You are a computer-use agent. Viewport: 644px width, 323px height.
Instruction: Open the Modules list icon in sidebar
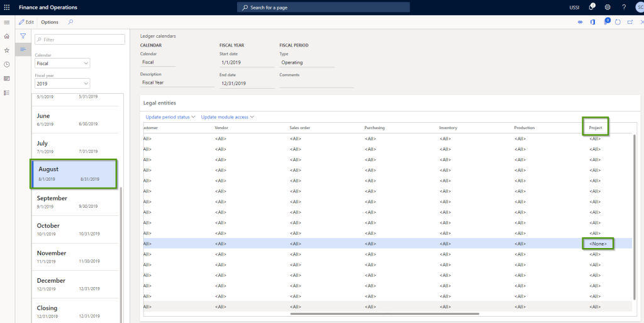7,93
